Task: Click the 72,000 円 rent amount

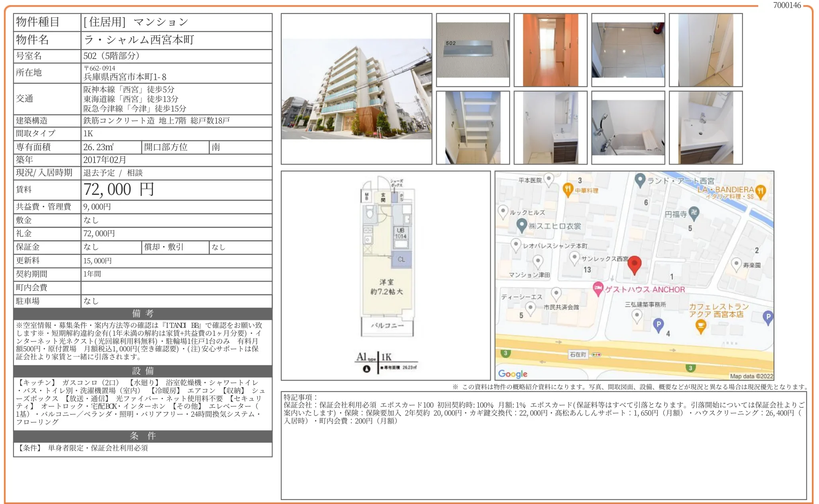Action: click(119, 190)
